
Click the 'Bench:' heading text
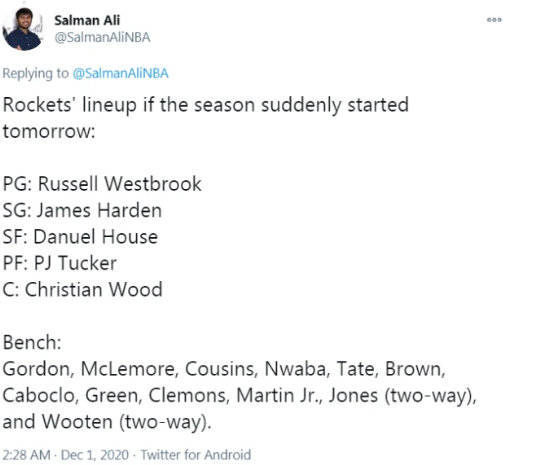32,343
